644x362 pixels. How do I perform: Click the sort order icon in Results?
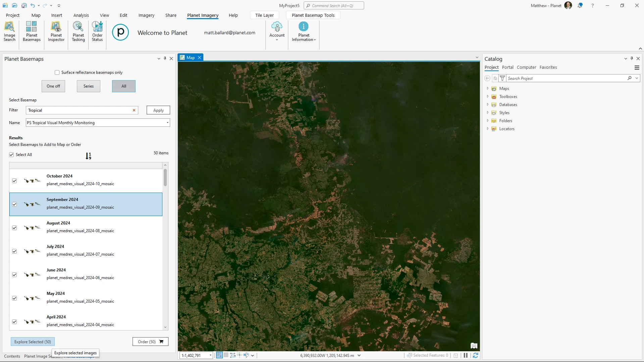pyautogui.click(x=88, y=156)
